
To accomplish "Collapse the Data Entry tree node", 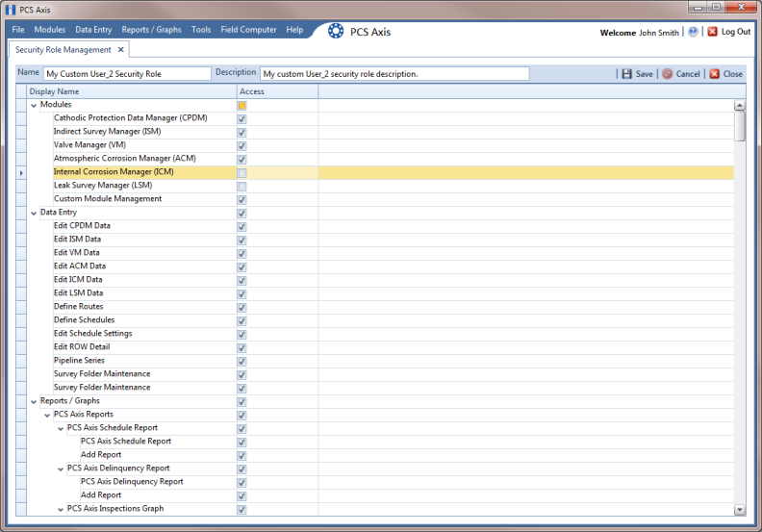I will point(34,214).
